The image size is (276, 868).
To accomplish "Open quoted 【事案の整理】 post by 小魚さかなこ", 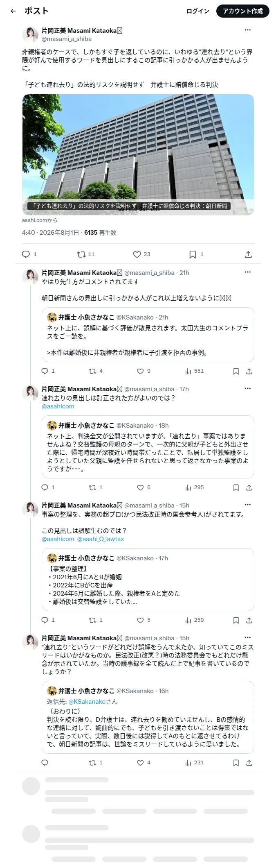I will (148, 580).
